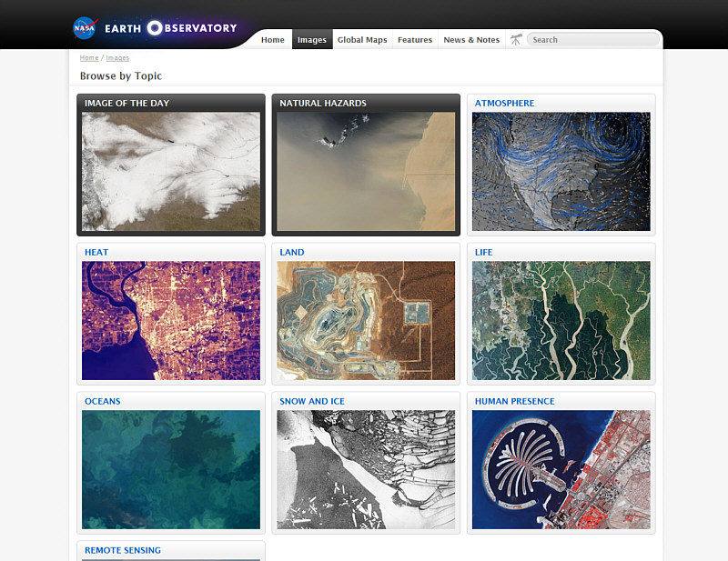Open Human Presence palm island image
Image resolution: width=728 pixels, height=561 pixels.
tap(561, 469)
